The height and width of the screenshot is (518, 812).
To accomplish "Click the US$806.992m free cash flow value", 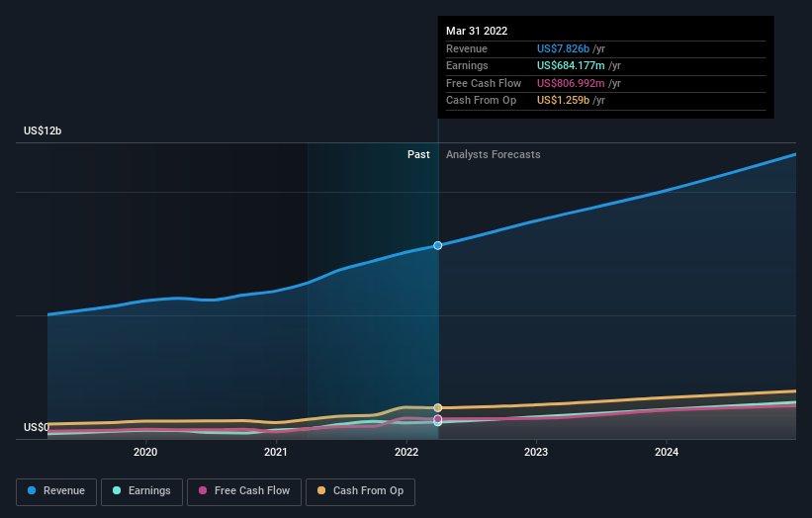I will (x=571, y=83).
